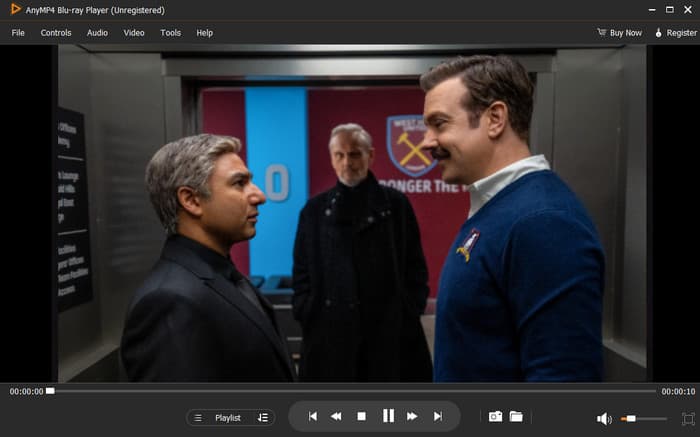Open the Tools menu
Screen dimensions: 700x437
click(171, 33)
